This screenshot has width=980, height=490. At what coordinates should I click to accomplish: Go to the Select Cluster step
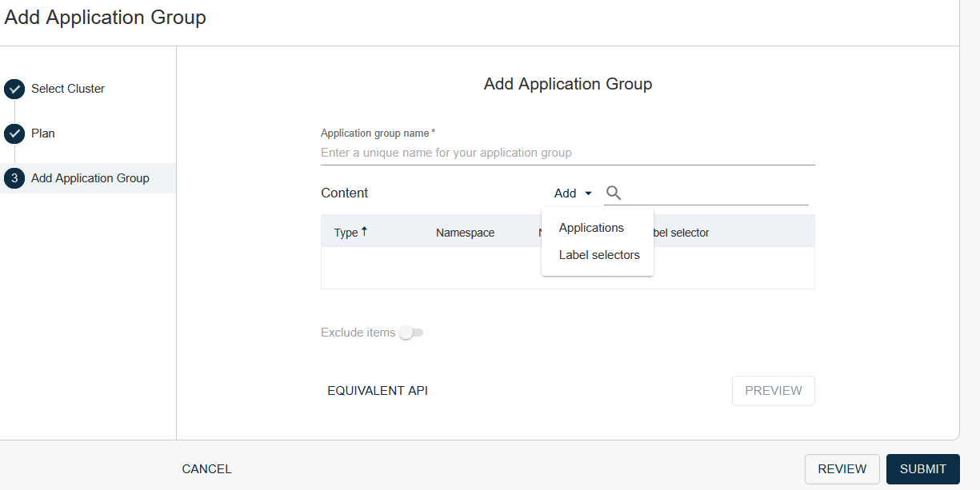(x=68, y=89)
